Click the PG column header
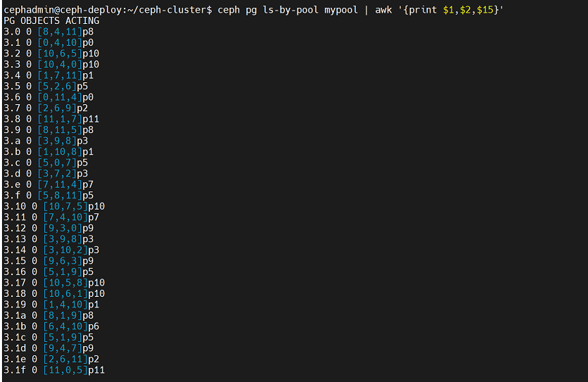This screenshot has width=588, height=382. tap(9, 20)
